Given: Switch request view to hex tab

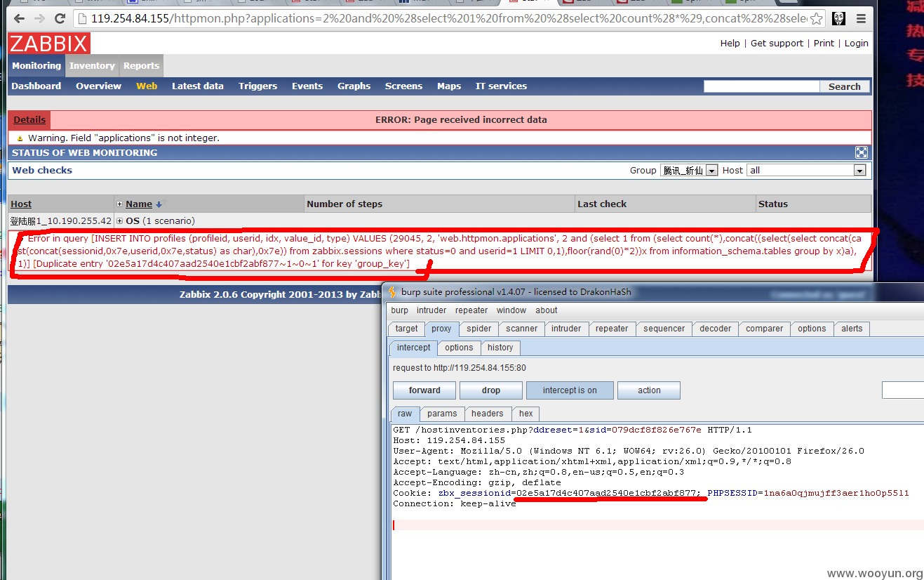Looking at the screenshot, I should (525, 414).
